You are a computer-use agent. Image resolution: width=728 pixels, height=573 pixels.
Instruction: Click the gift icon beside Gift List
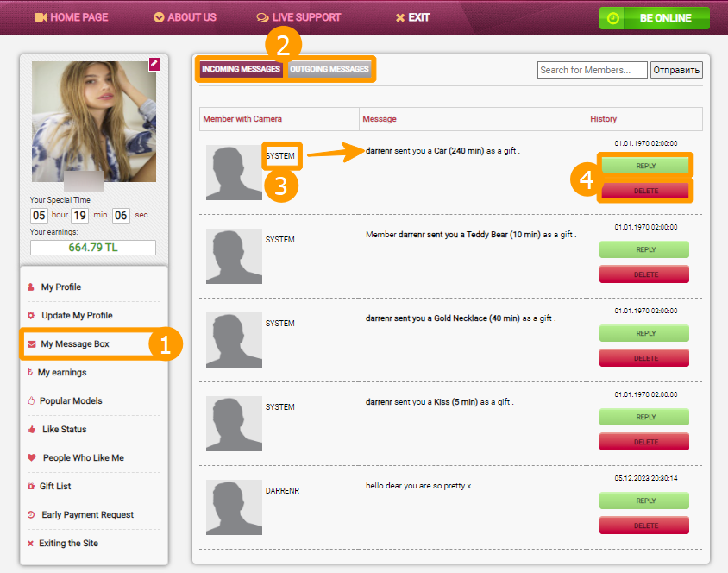(31, 487)
